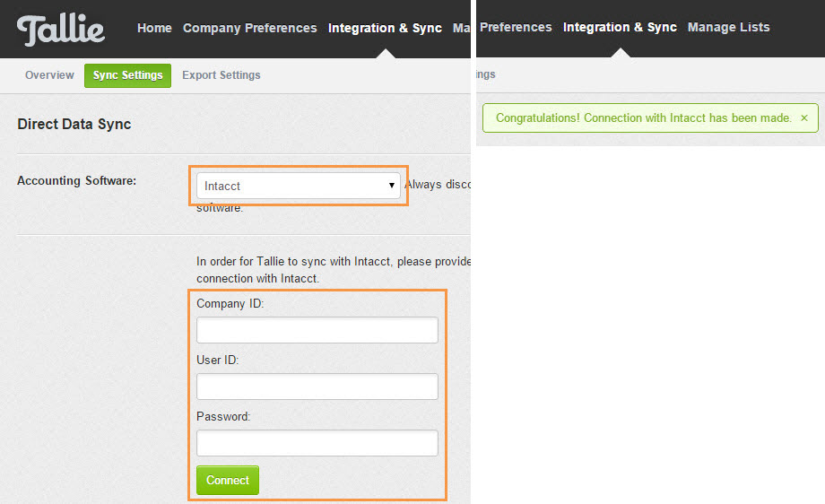Open Manage Lists in the right header
825x504 pixels.
click(729, 27)
